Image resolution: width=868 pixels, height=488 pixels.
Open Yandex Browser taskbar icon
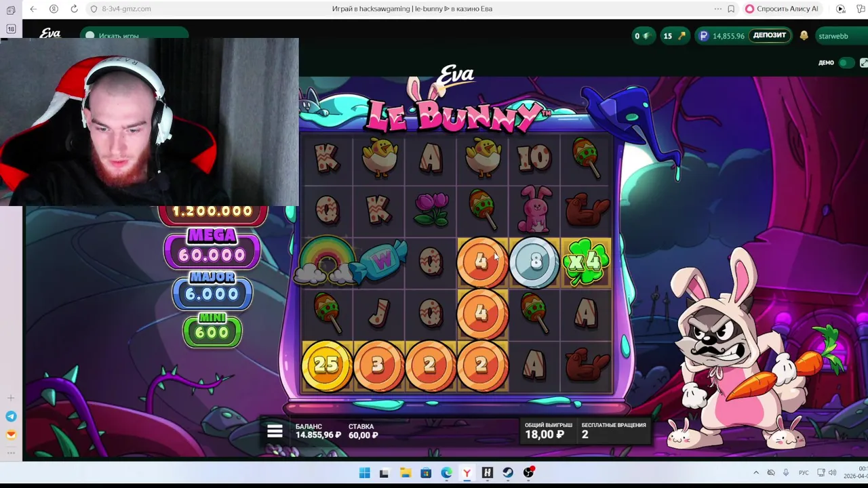click(x=467, y=472)
